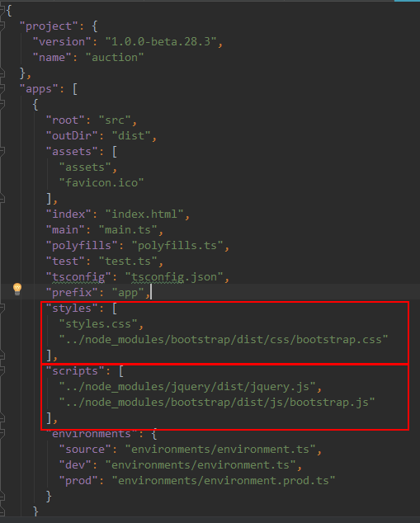The image size is (420, 523).
Task: Click the "outDir" key
Action: (72, 136)
